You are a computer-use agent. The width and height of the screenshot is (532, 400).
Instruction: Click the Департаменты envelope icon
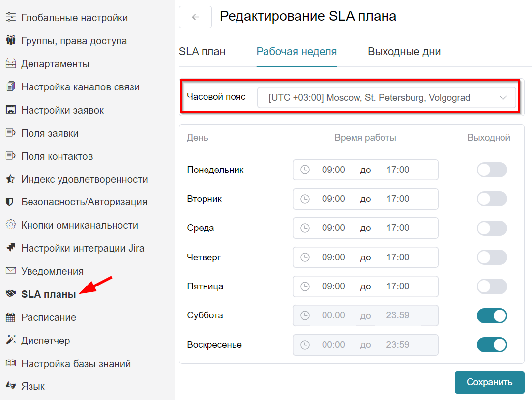[11, 63]
